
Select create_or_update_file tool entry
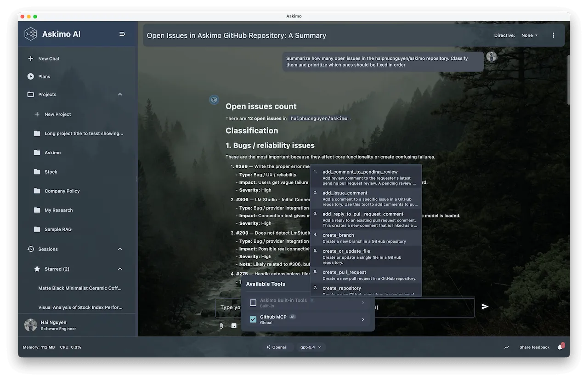(366, 256)
